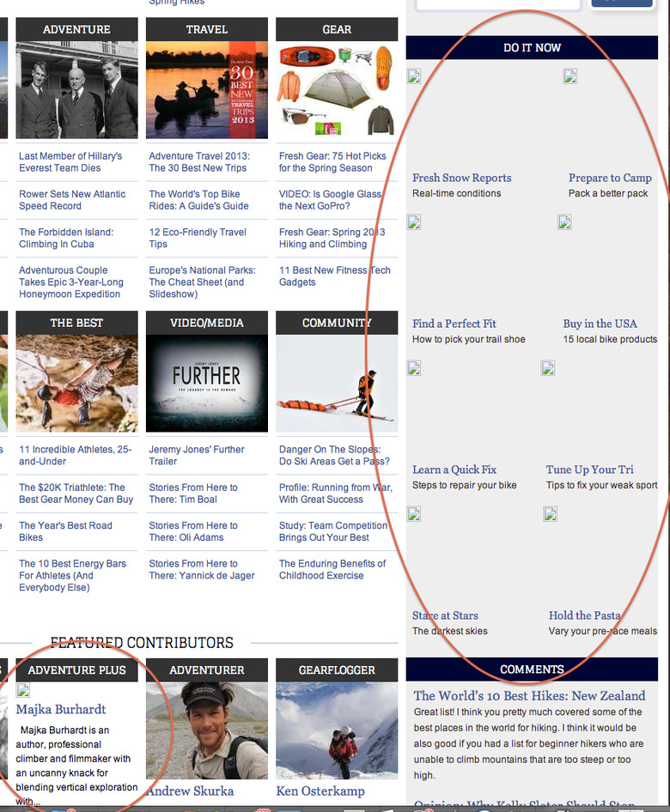Click broken image icon above Majka Burhardt

point(23,692)
